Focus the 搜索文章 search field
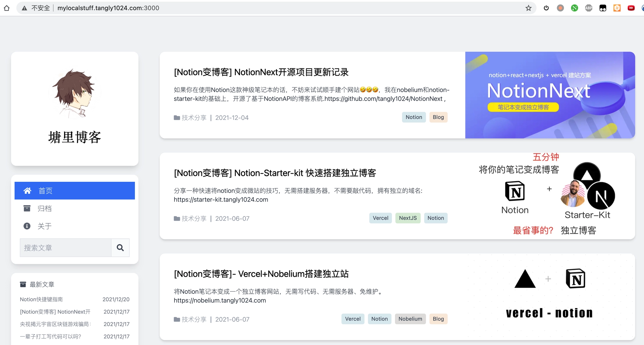 pyautogui.click(x=66, y=248)
